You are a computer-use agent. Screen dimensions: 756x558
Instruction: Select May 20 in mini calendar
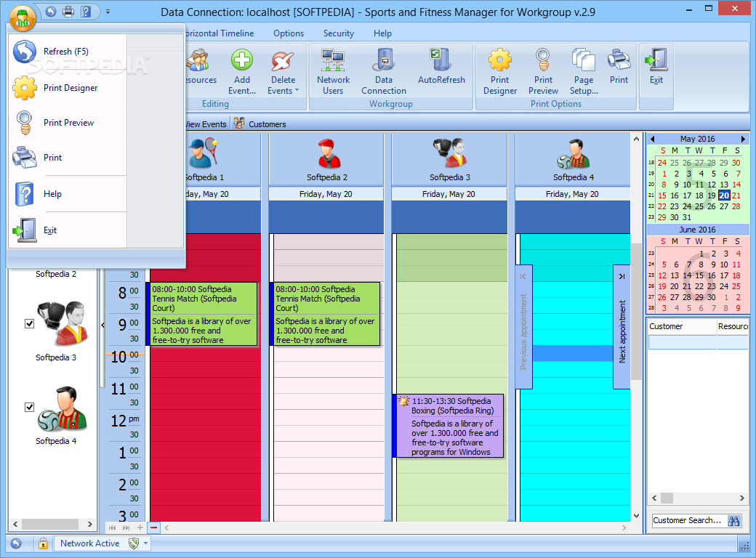click(x=724, y=195)
